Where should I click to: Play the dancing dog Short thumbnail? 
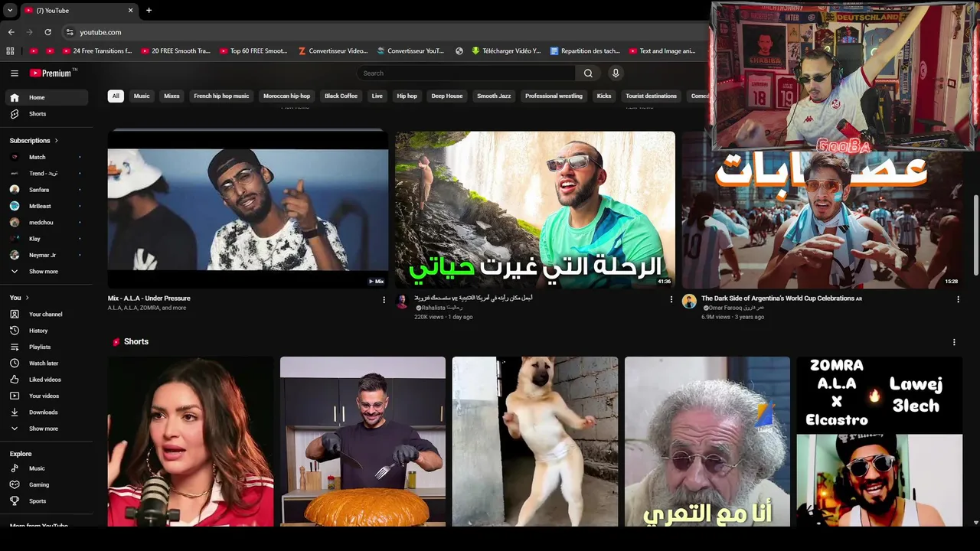(x=535, y=442)
